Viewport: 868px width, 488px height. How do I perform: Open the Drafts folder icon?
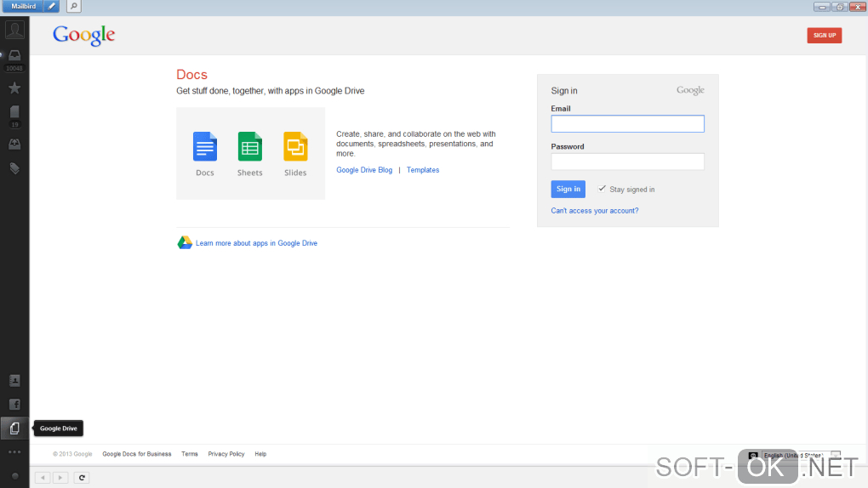pyautogui.click(x=15, y=111)
